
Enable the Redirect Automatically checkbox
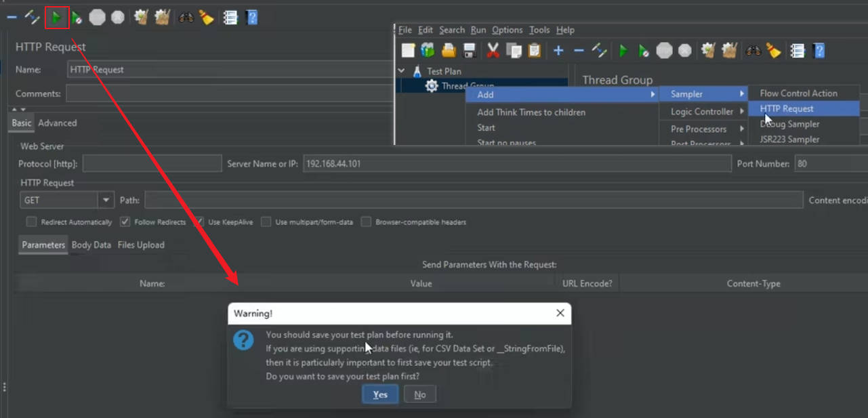(x=31, y=222)
